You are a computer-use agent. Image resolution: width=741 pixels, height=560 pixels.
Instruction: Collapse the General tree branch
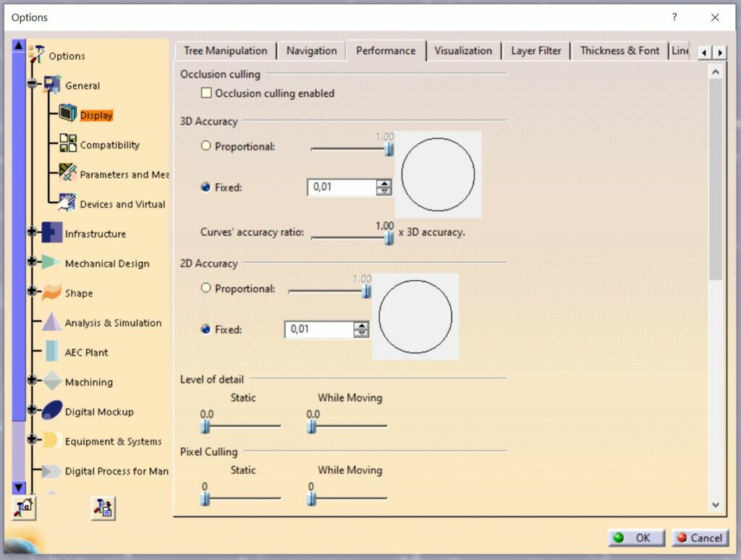pos(32,85)
